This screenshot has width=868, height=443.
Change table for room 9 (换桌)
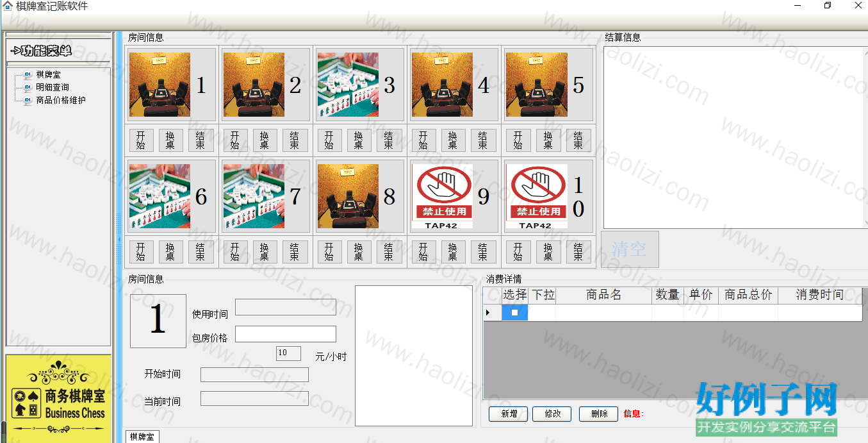[453, 252]
